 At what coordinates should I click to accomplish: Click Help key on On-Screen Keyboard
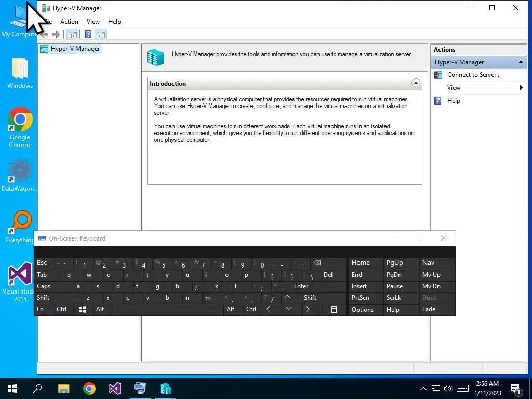point(401,310)
